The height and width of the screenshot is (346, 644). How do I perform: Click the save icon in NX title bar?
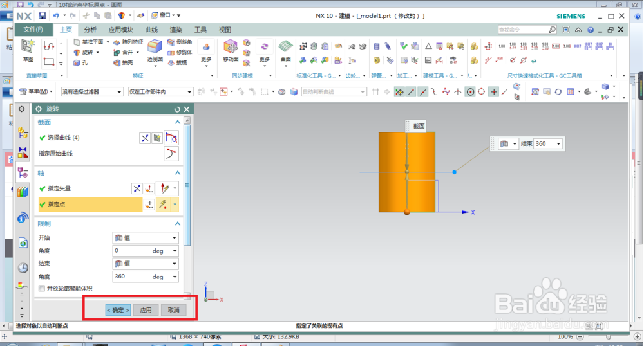tap(43, 15)
